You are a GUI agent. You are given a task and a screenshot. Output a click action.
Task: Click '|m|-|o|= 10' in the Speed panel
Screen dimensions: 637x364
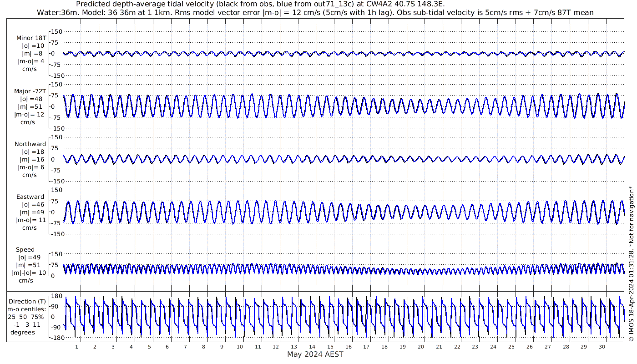29,273
